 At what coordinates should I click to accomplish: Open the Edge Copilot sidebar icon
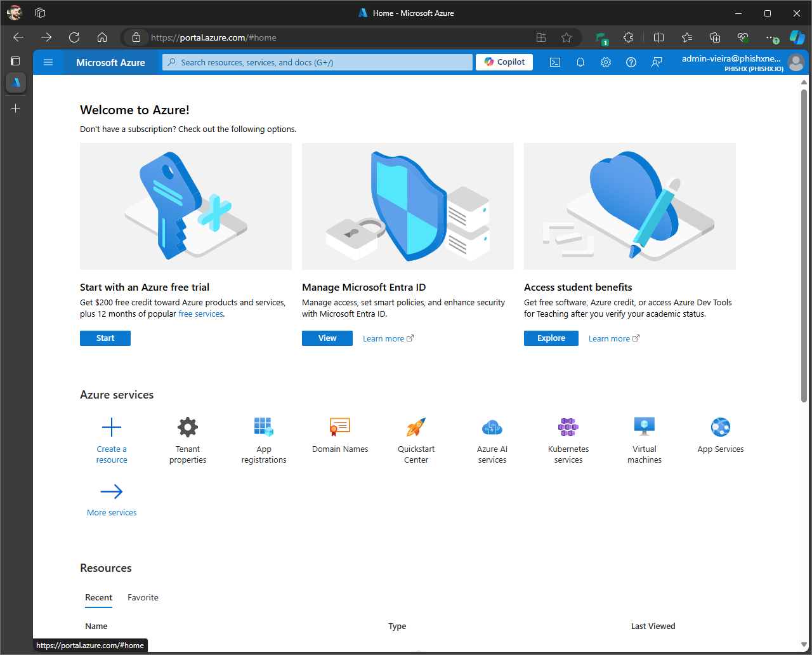tap(797, 37)
